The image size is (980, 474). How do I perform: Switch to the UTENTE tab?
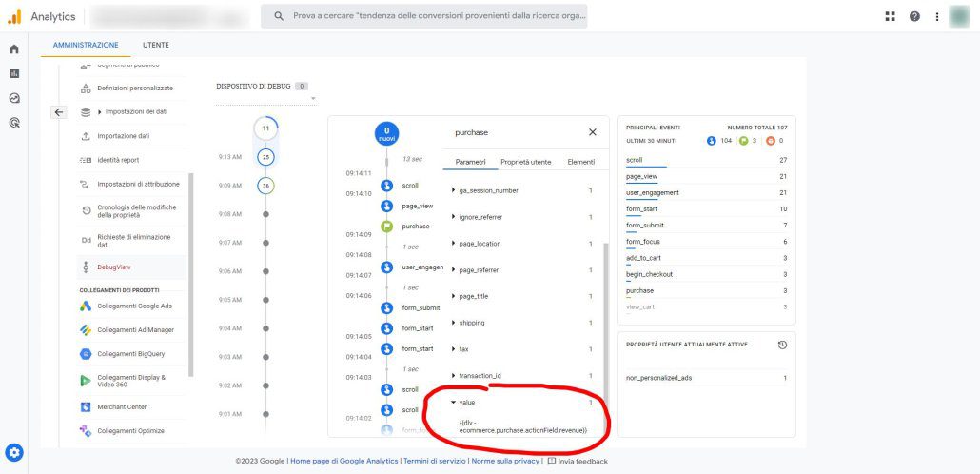156,45
